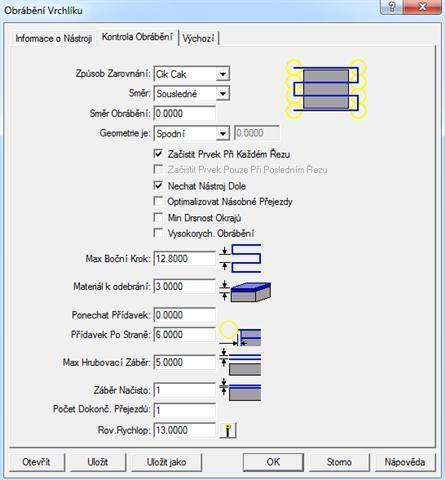Click the OK button
445x480 pixels.
tap(273, 462)
